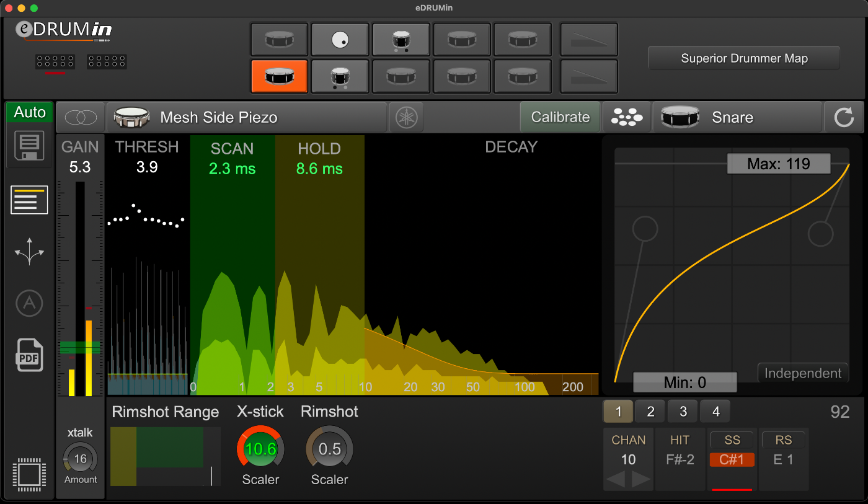Click the first eDRUMin device connector icon
The width and height of the screenshot is (868, 504).
(x=55, y=61)
